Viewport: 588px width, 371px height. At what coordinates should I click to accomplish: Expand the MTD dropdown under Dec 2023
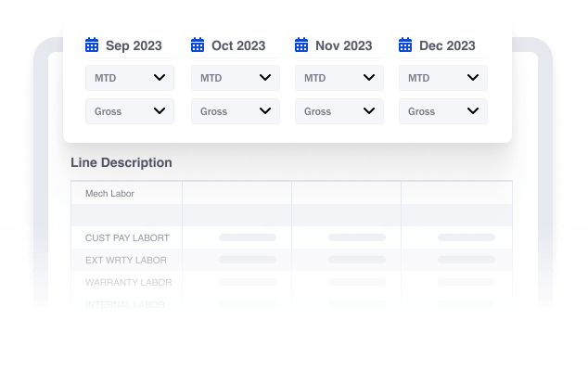point(443,78)
